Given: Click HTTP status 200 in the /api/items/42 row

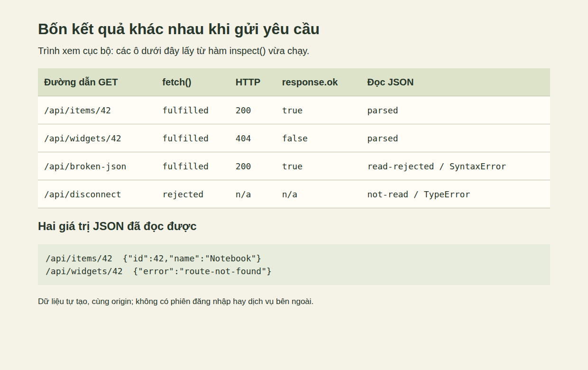Looking at the screenshot, I should [x=253, y=110].
